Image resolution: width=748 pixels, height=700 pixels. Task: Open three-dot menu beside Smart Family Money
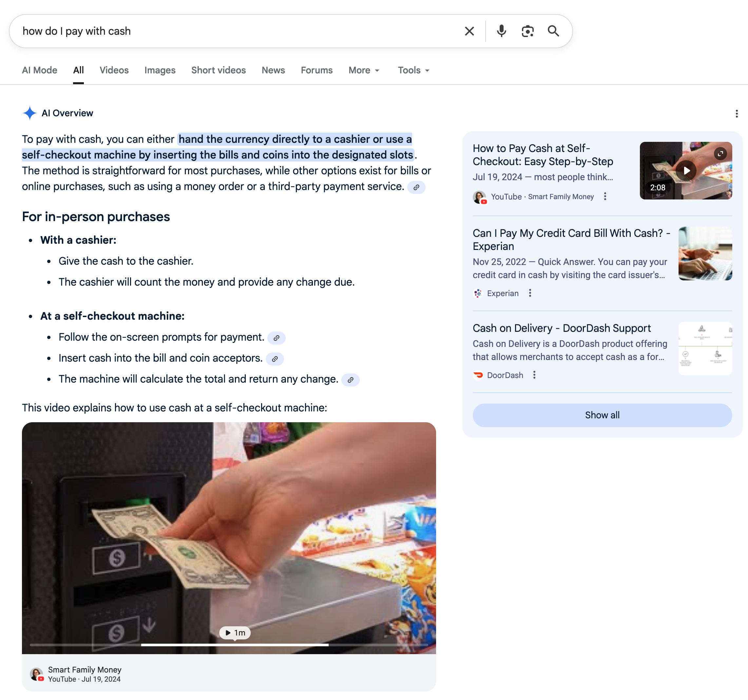click(604, 196)
